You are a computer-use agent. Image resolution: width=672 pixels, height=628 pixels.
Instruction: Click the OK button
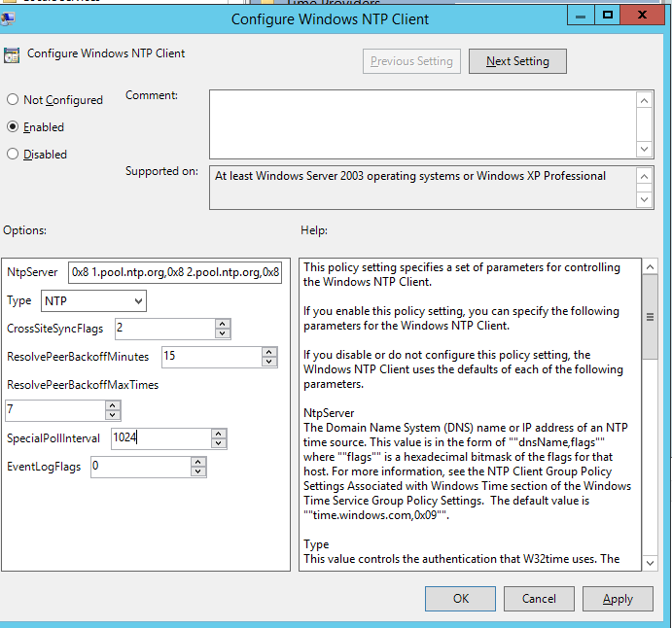point(460,599)
